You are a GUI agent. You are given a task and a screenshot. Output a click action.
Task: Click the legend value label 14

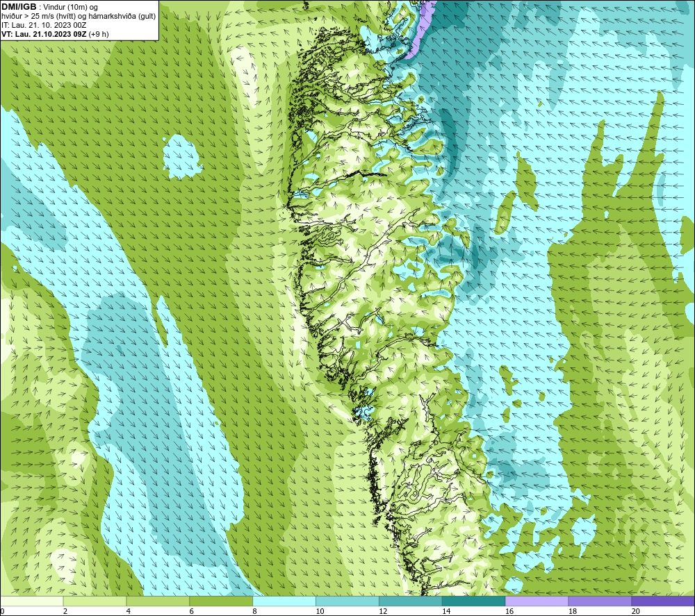tap(446, 611)
